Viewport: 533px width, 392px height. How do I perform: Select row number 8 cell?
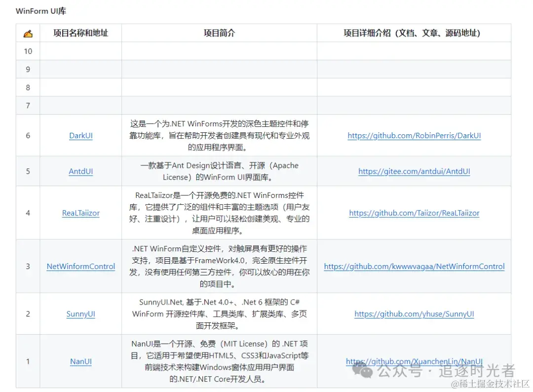point(28,87)
